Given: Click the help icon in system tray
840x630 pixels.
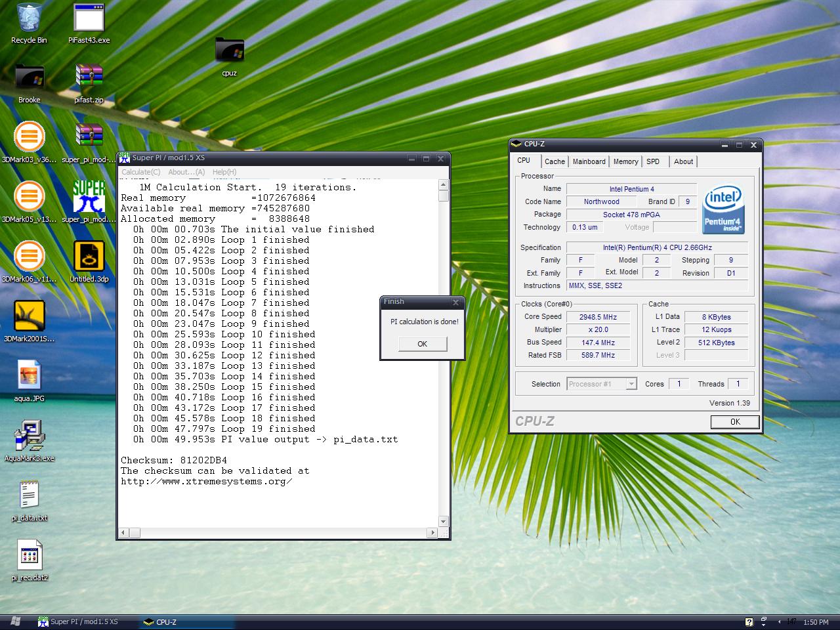Looking at the screenshot, I should click(x=749, y=622).
